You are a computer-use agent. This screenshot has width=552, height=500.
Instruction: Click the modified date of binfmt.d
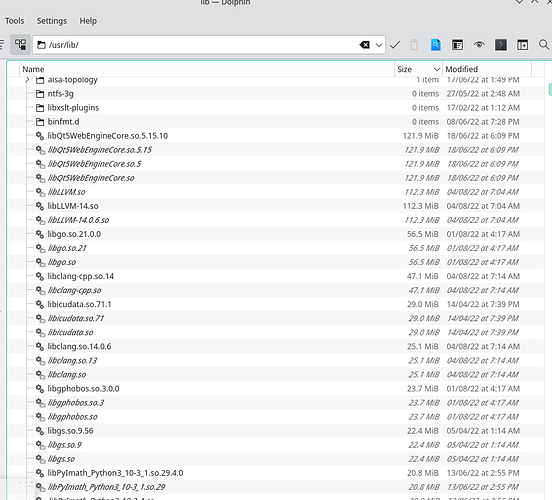483,122
